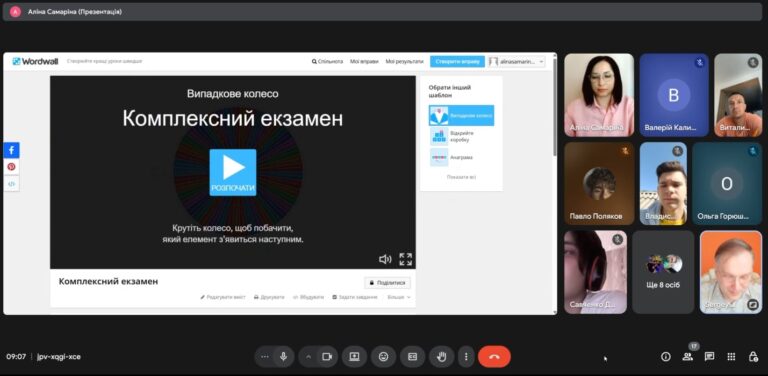Open the activities grid icon
Image resolution: width=768 pixels, height=376 pixels.
731,357
